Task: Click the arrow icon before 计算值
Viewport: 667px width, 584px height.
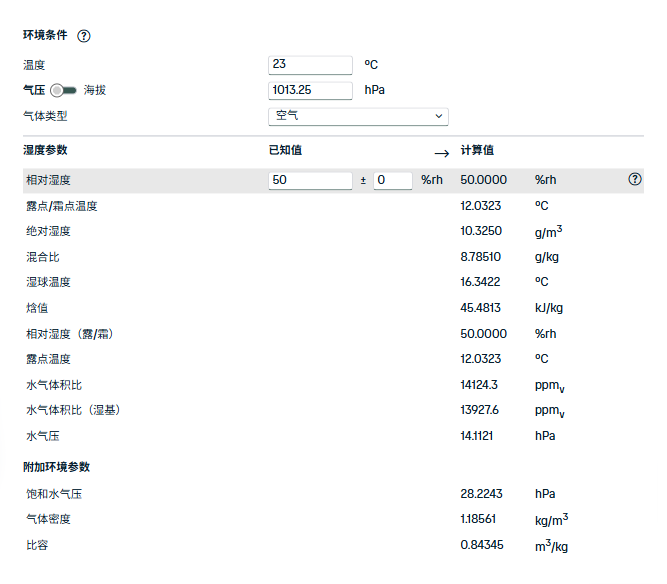Action: point(441,153)
